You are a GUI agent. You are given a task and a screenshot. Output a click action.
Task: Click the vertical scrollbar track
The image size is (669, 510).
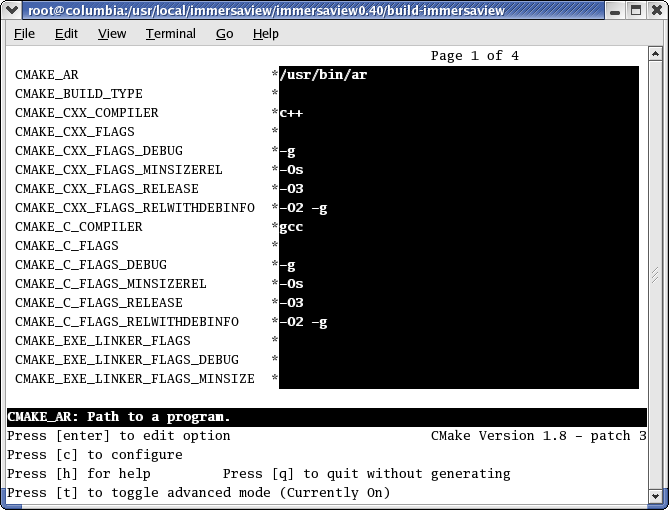click(x=655, y=275)
